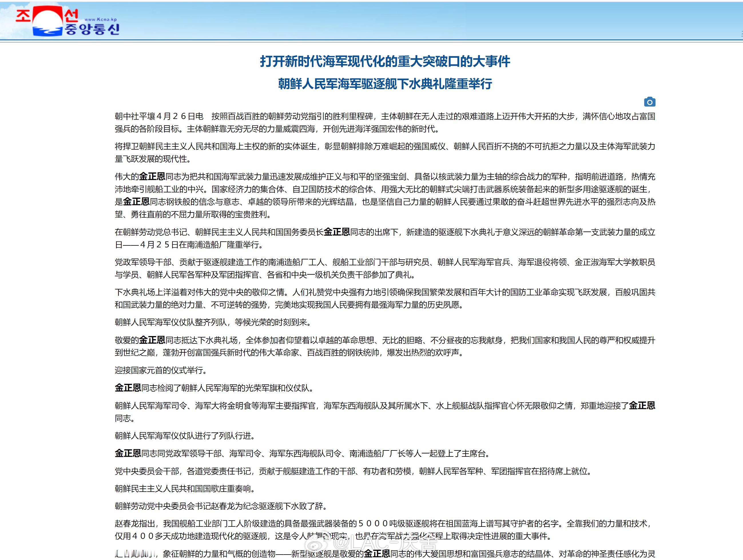The width and height of the screenshot is (743, 560).
Task: Click paragraph starting 在朝鲜劳动党总书记
Action: pyautogui.click(x=385, y=238)
